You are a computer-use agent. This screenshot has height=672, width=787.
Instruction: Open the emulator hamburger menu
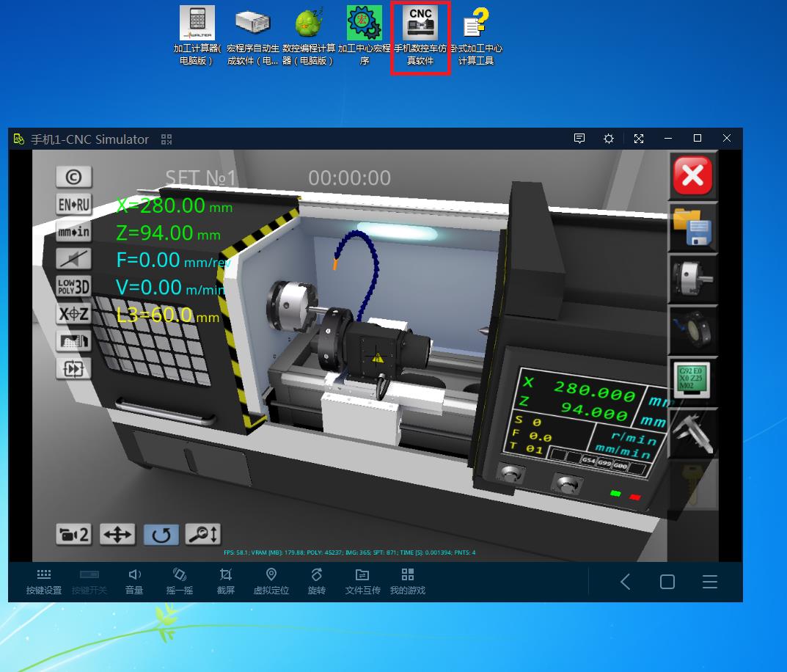[x=709, y=582]
